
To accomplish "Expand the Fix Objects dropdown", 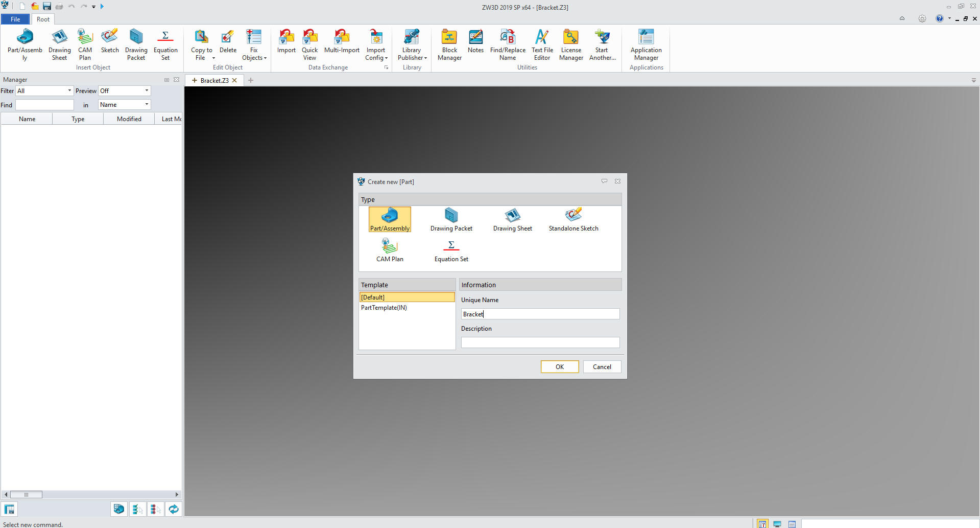I will tap(265, 58).
